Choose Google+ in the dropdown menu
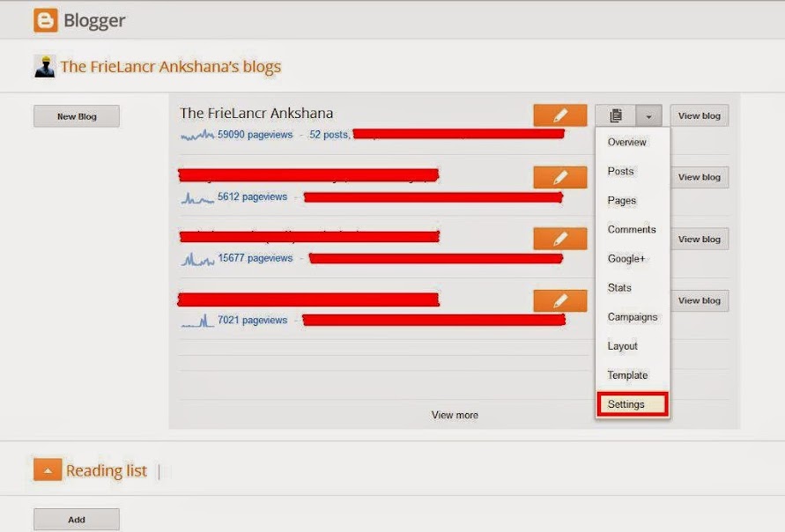The width and height of the screenshot is (785, 532). tap(626, 259)
